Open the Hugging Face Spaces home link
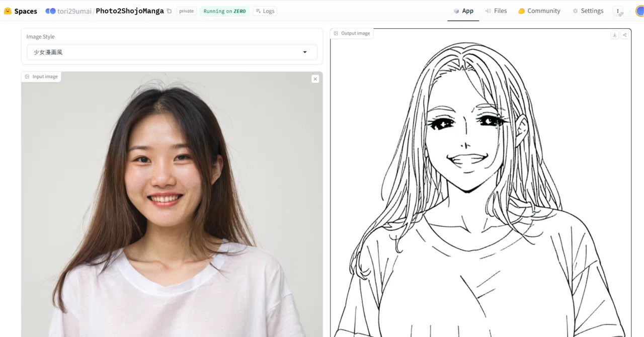The width and height of the screenshot is (644, 337). point(21,11)
